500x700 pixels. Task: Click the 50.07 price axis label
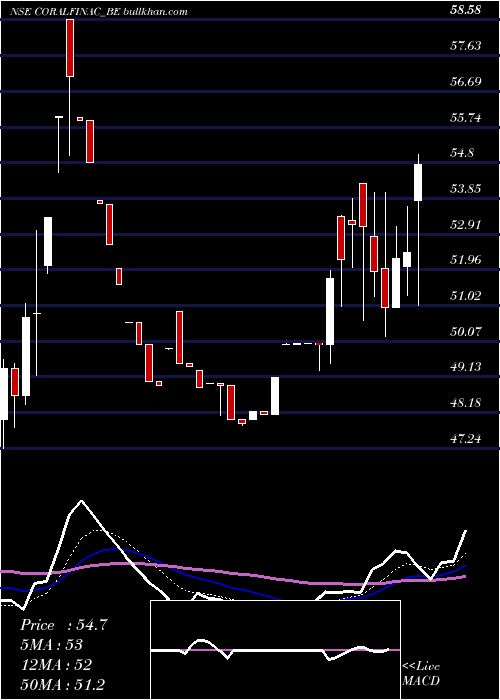pos(466,331)
